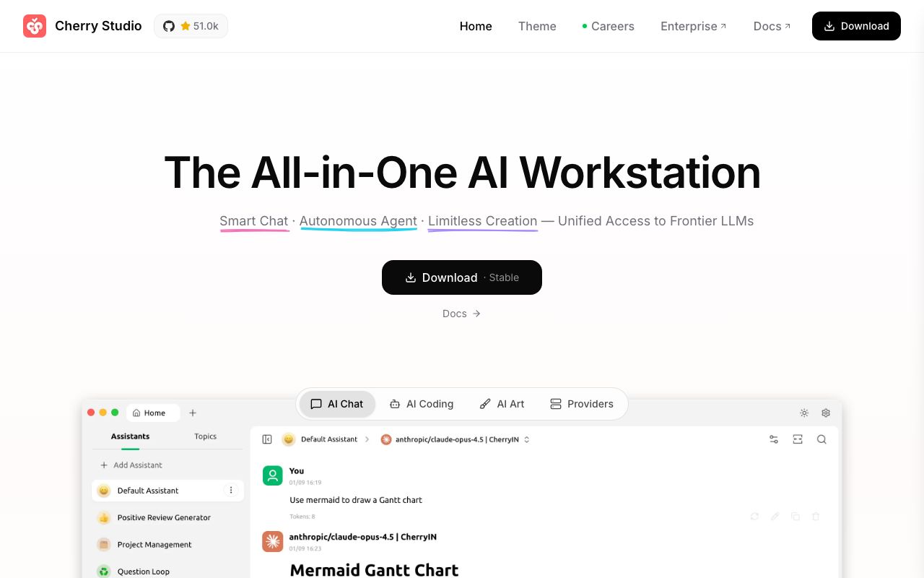Click the copy icon on the user message
This screenshot has width=924, height=578.
(796, 517)
